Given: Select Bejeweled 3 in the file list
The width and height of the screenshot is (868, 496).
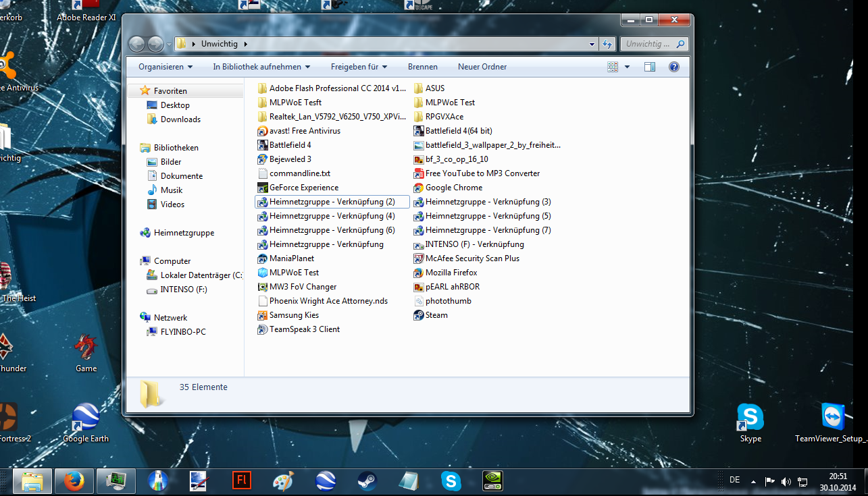Looking at the screenshot, I should coord(285,159).
